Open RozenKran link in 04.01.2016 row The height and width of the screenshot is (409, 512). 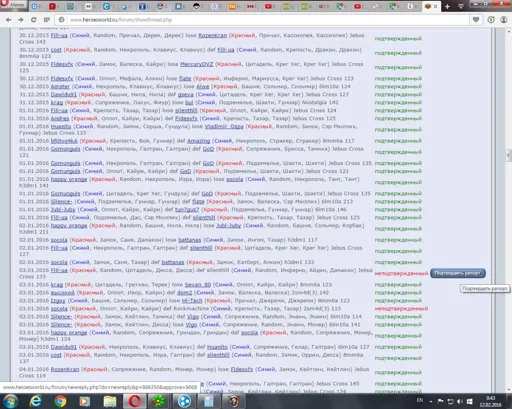(x=65, y=369)
